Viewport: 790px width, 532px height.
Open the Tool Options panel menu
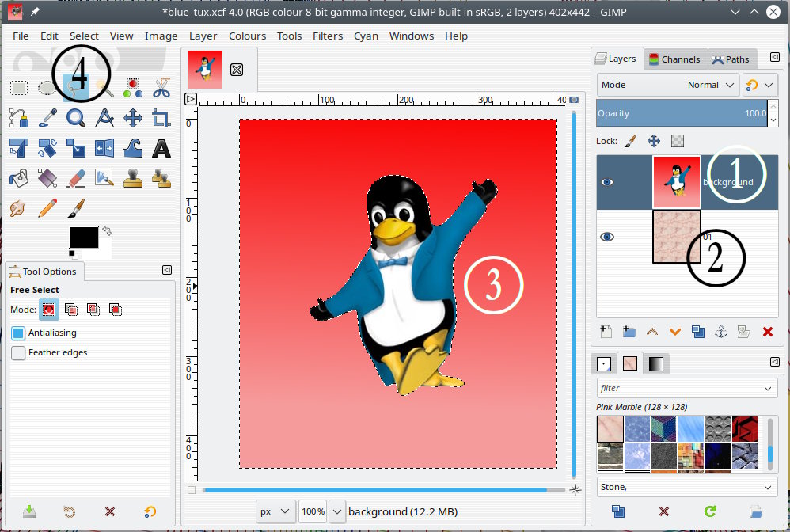coord(167,270)
